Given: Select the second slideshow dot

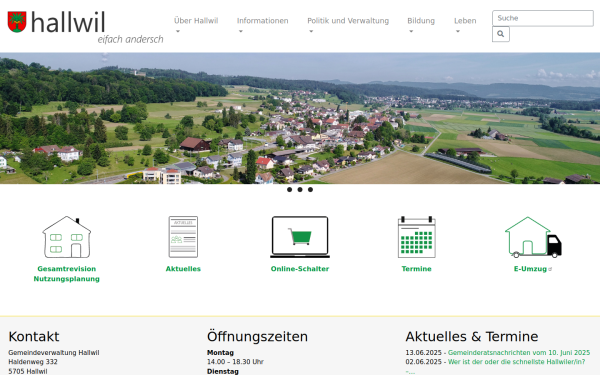Looking at the screenshot, I should pyautogui.click(x=300, y=189).
